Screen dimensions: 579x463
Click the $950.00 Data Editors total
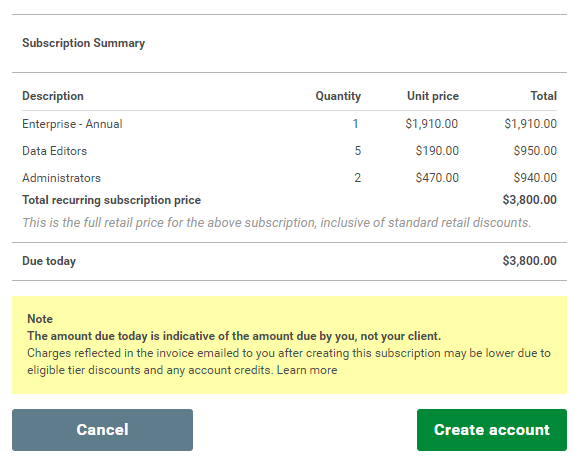pyautogui.click(x=535, y=151)
